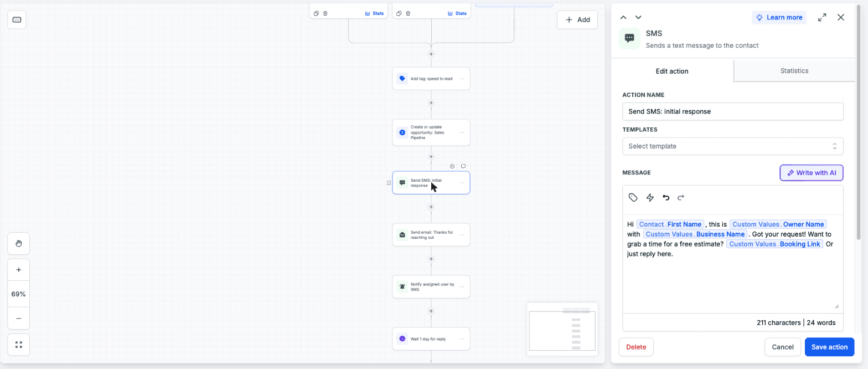The width and height of the screenshot is (868, 369).
Task: Click the workflow minimap thumbnail
Action: click(x=562, y=330)
